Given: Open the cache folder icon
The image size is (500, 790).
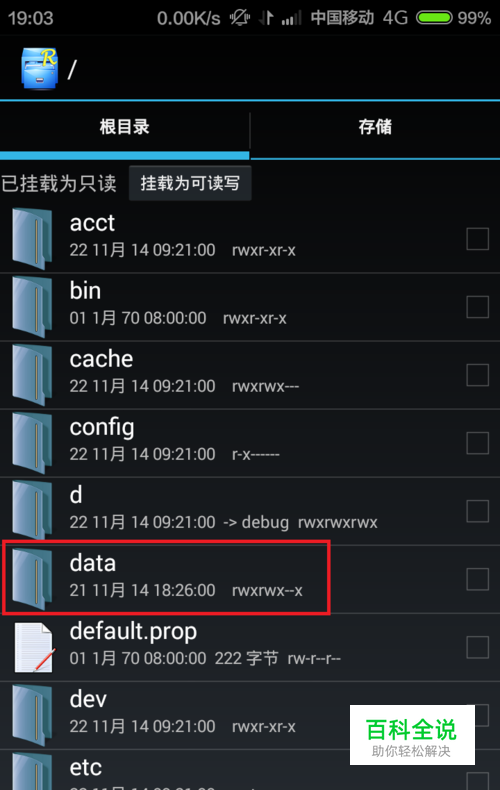Looking at the screenshot, I should click(32, 375).
